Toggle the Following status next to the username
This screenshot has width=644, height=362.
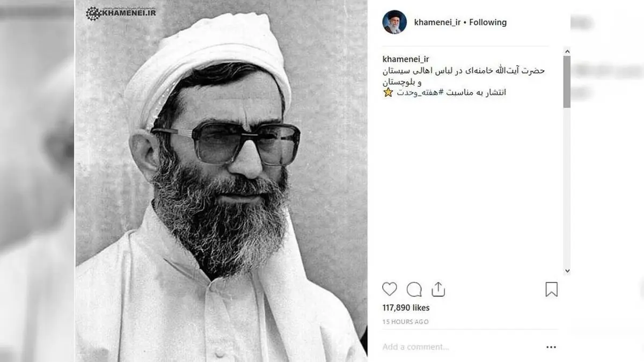488,22
